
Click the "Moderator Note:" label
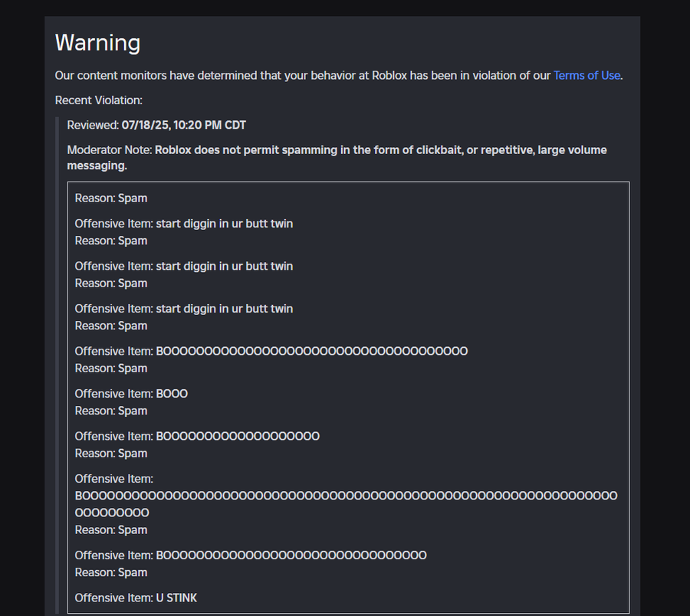point(110,150)
